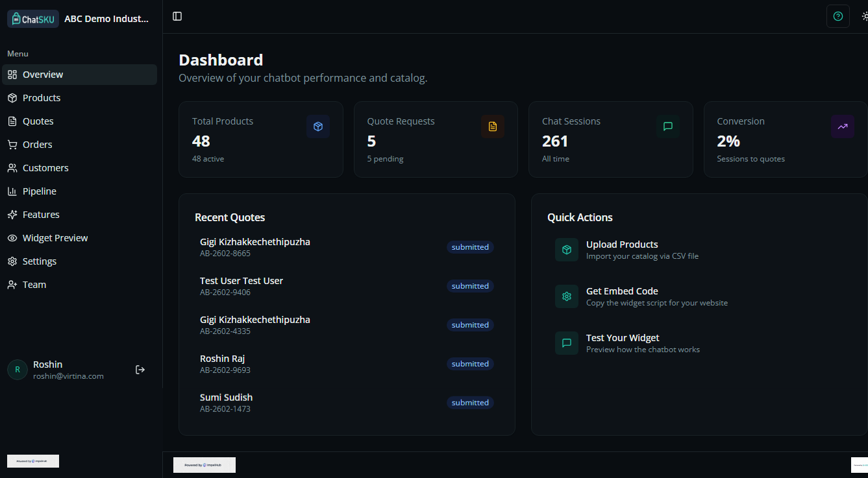868x478 pixels.
Task: Toggle light mode with the sun icon
Action: 865,16
